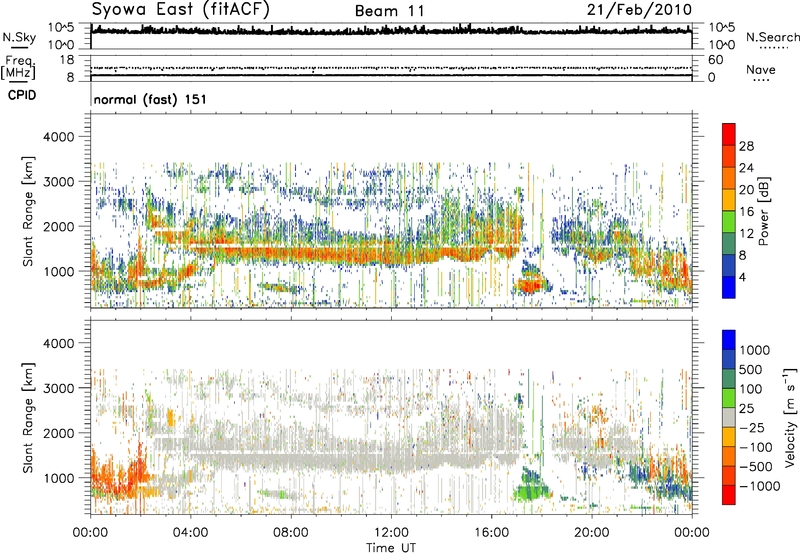This screenshot has width=800, height=554.
Task: Click the "4000" tick of the power panel
Action: [x=58, y=137]
